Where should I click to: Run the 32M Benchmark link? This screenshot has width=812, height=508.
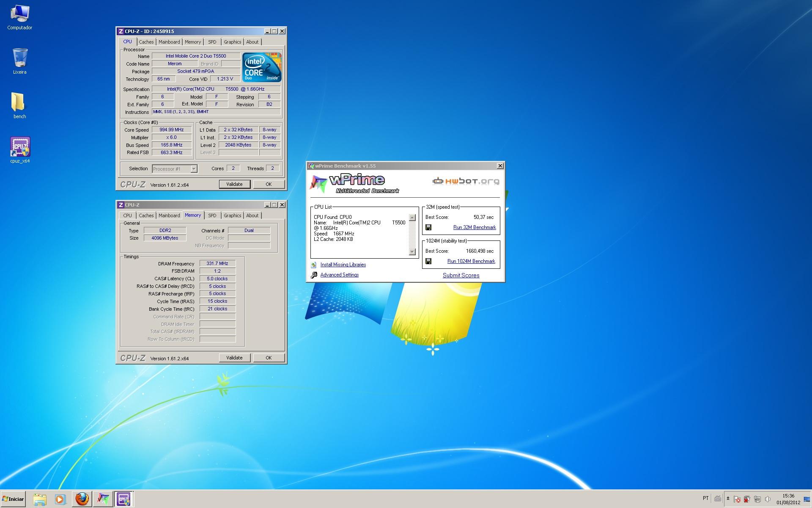475,227
